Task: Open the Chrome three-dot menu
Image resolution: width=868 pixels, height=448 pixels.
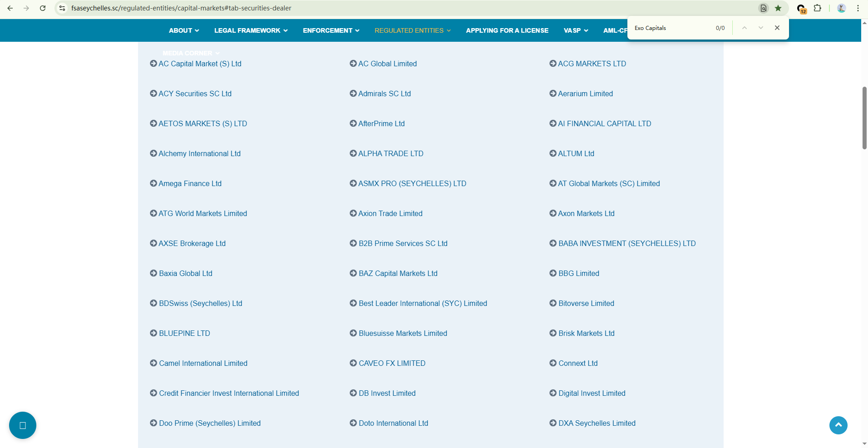Action: (x=858, y=8)
